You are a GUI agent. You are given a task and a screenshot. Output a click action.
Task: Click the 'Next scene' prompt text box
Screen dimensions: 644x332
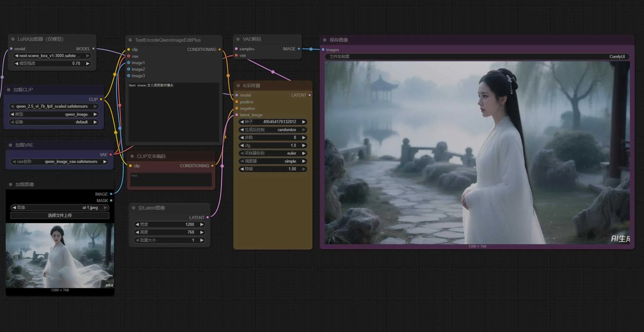[174, 112]
